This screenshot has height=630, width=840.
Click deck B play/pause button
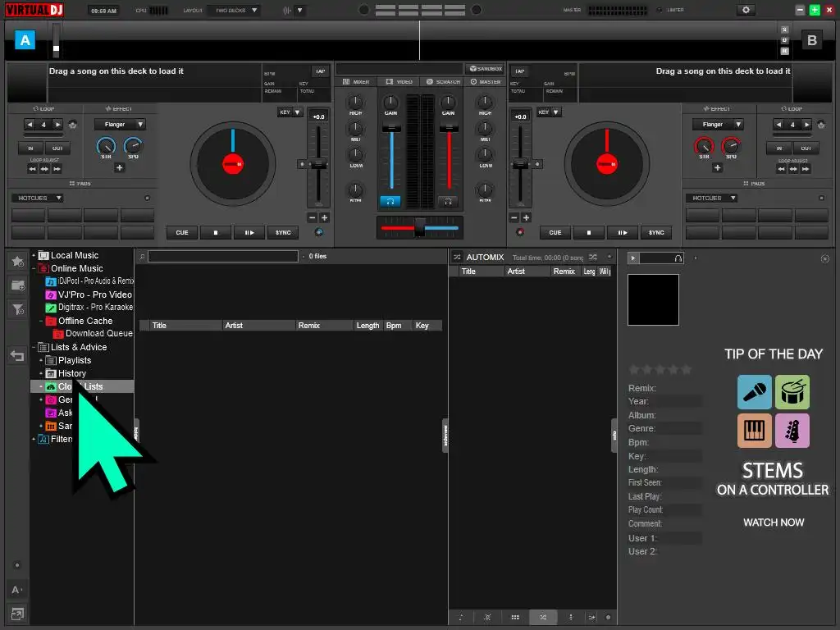click(623, 232)
